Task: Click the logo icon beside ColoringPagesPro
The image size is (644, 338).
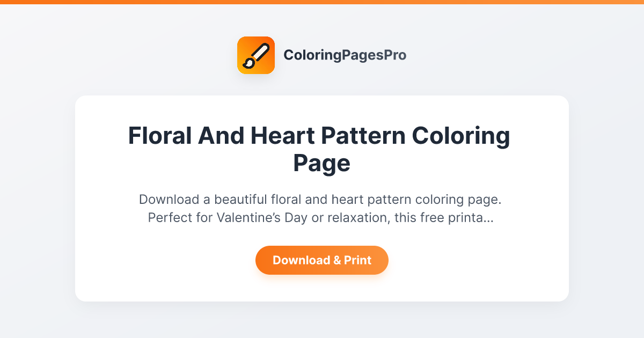Action: click(x=256, y=55)
